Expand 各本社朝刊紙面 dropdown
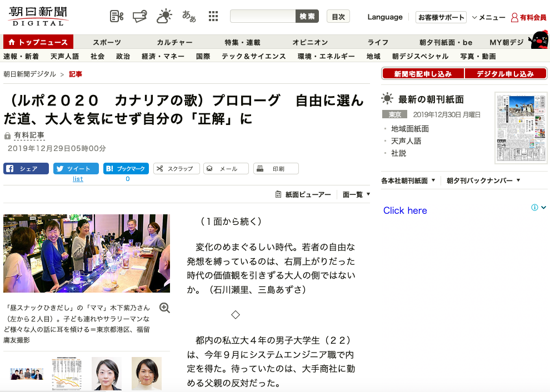The image size is (550, 392). point(408,180)
